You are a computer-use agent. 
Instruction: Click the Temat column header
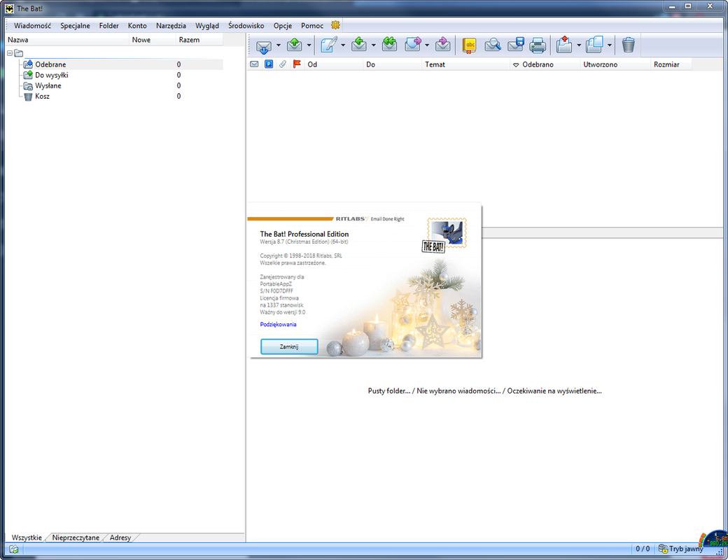click(465, 64)
